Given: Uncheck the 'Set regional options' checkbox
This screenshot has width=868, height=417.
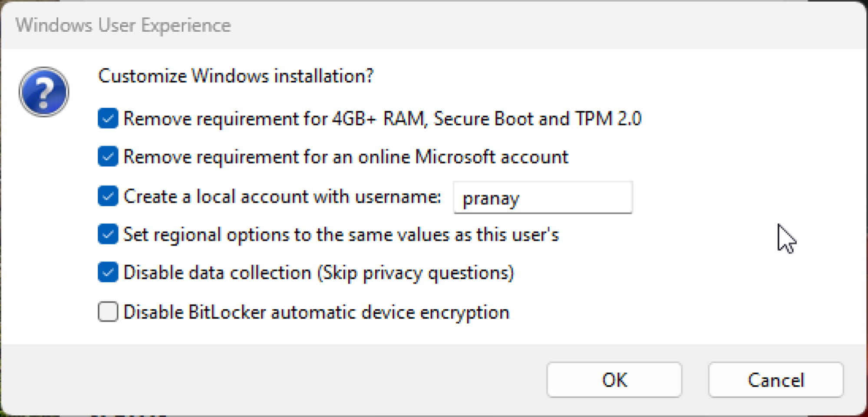Looking at the screenshot, I should pyautogui.click(x=108, y=235).
